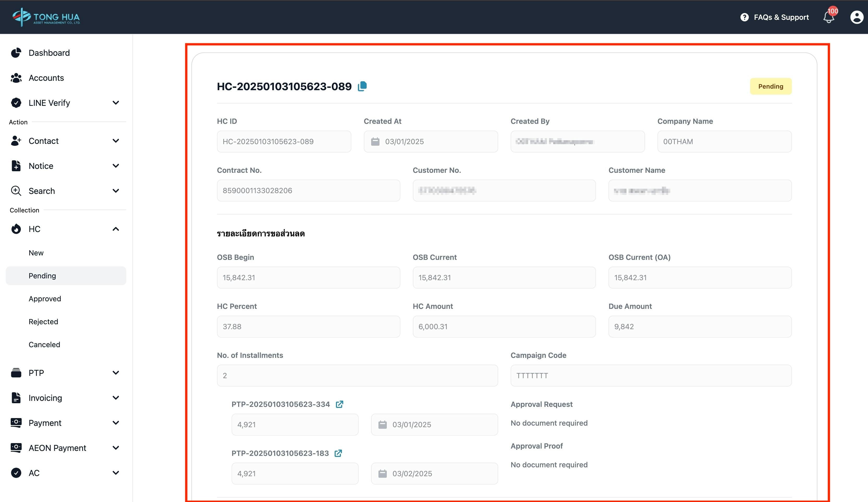The image size is (868, 502).
Task: Expand the AEON Payment section
Action: tap(116, 448)
